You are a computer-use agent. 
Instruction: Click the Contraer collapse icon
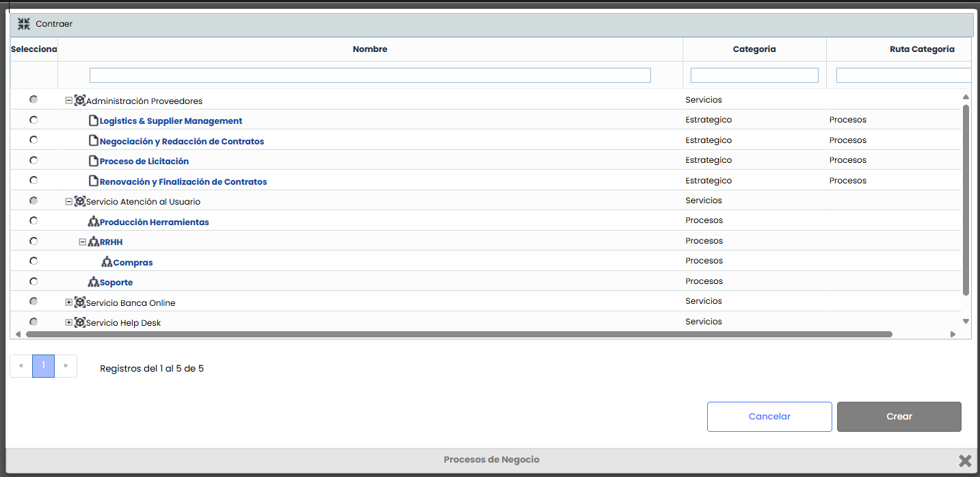24,24
